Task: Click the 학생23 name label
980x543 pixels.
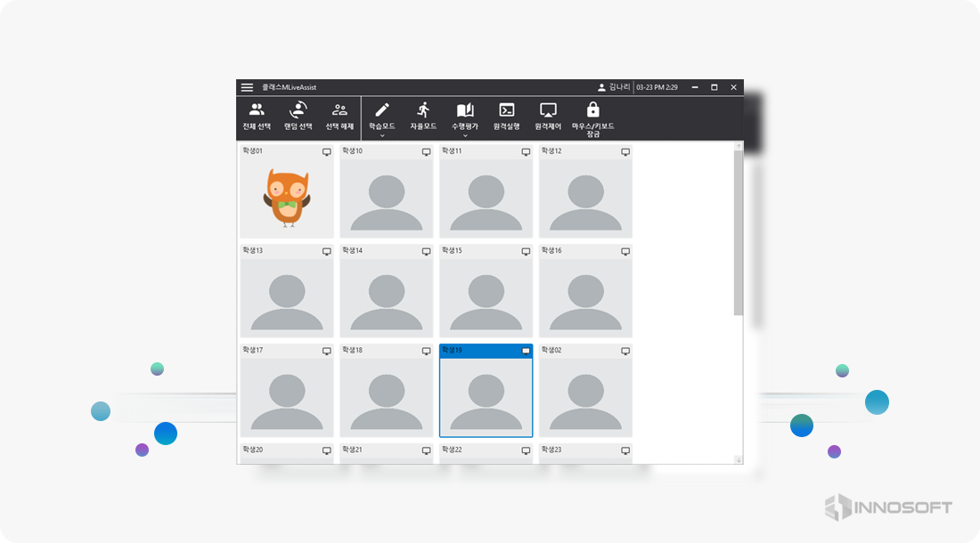Action: tap(551, 450)
